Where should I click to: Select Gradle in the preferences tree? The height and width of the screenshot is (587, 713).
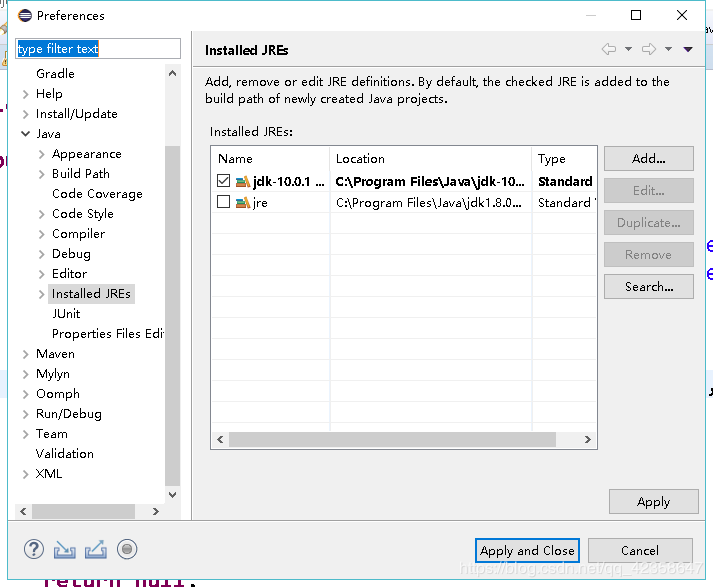(x=55, y=74)
